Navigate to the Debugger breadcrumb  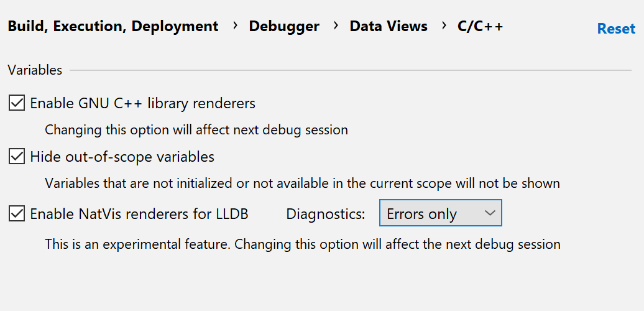pos(284,26)
